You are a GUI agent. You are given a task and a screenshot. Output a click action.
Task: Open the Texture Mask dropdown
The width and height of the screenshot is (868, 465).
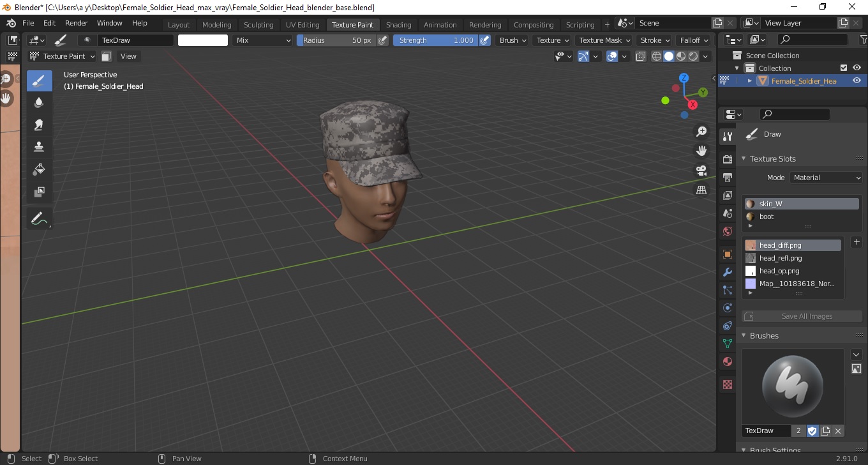[x=603, y=40]
